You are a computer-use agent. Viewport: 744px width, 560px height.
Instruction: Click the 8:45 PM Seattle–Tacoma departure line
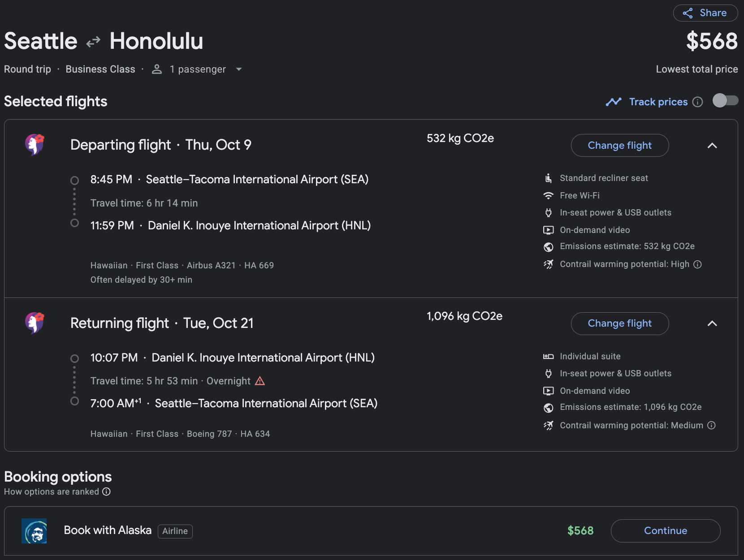point(229,180)
